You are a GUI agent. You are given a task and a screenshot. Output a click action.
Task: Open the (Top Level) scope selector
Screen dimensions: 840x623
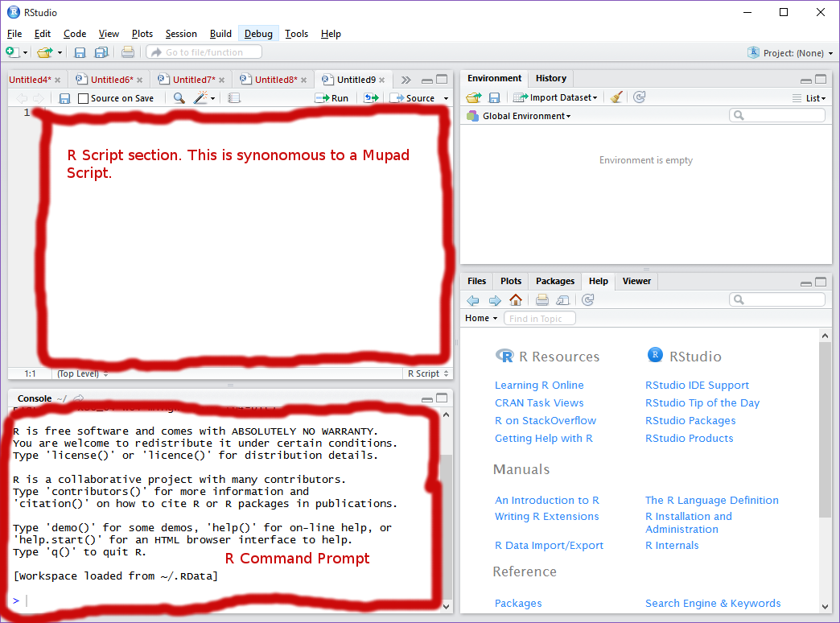[x=83, y=373]
